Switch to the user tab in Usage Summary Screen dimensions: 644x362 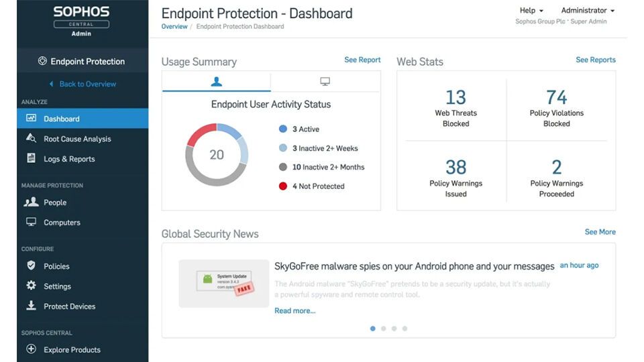point(217,82)
